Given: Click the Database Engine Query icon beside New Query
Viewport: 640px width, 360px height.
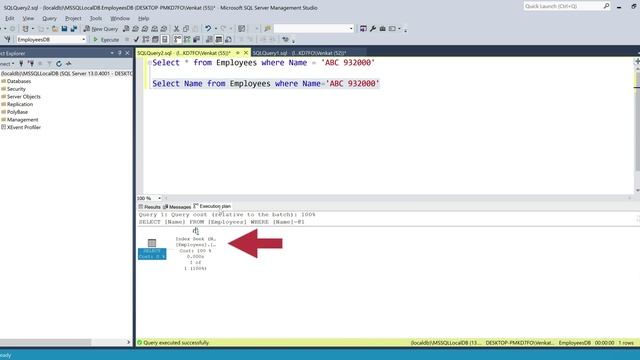Looking at the screenshot, I should (126, 29).
